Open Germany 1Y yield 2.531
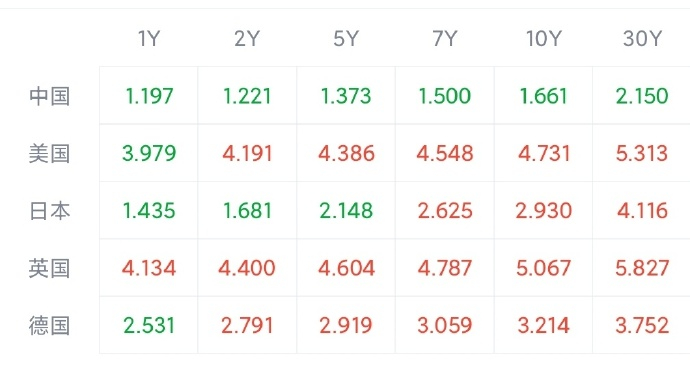690x375 pixels. (149, 326)
